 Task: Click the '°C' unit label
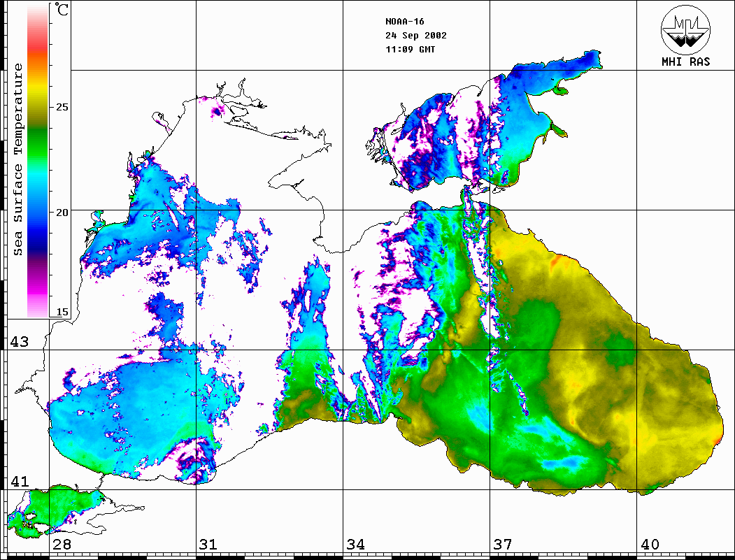pos(62,10)
